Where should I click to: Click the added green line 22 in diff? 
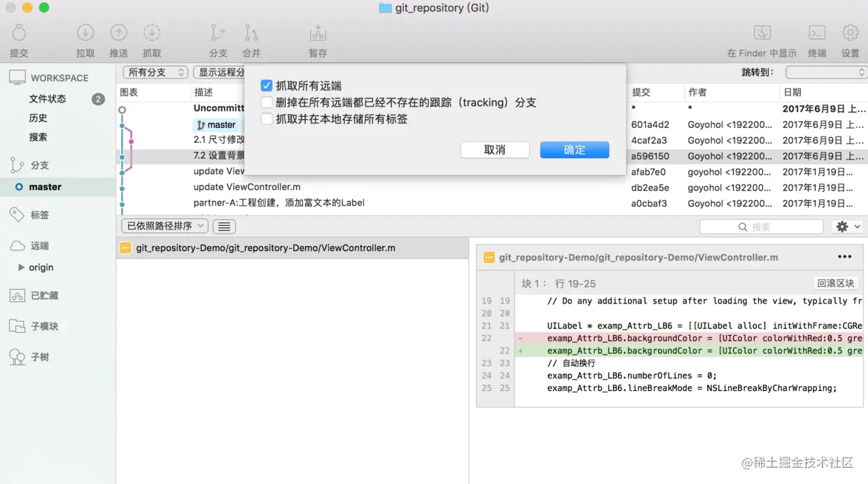coord(689,351)
